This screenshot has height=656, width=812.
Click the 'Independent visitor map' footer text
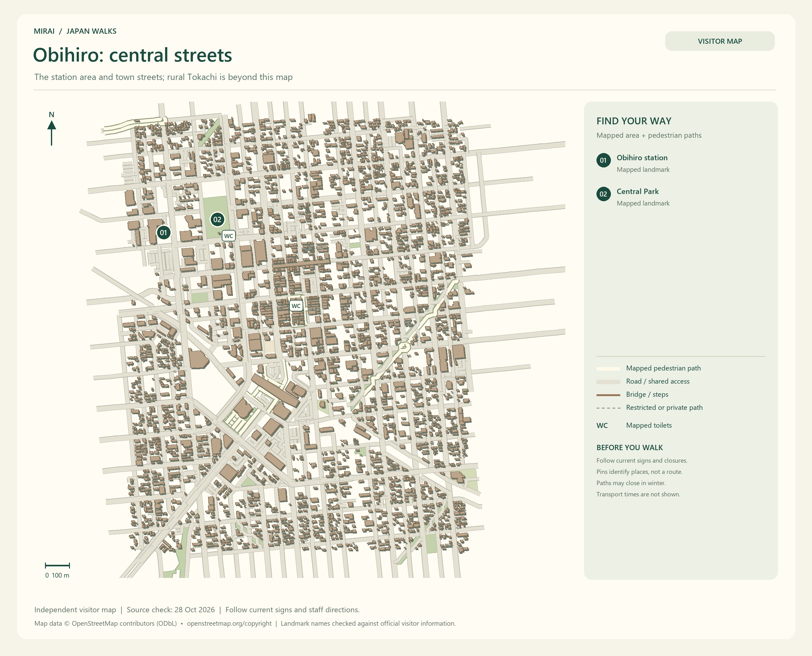[75, 610]
